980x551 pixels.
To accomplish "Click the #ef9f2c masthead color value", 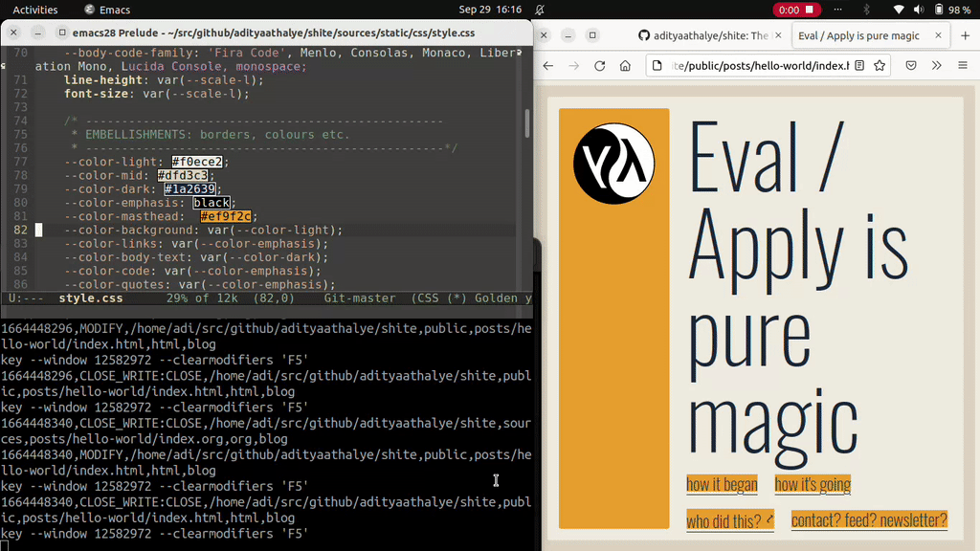I will (x=226, y=216).
